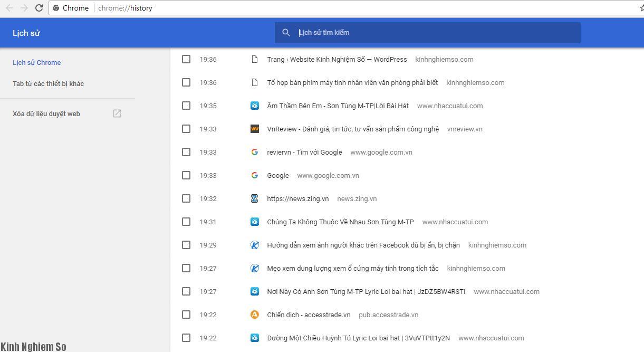This screenshot has width=644, height=352.
Task: Click the browser forward arrow
Action: pyautogui.click(x=24, y=8)
